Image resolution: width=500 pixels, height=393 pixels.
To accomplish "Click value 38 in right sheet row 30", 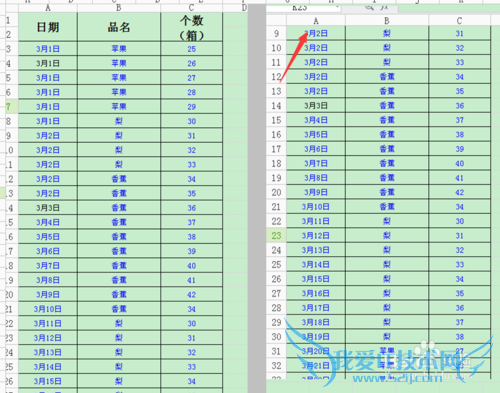I will pos(459,337).
